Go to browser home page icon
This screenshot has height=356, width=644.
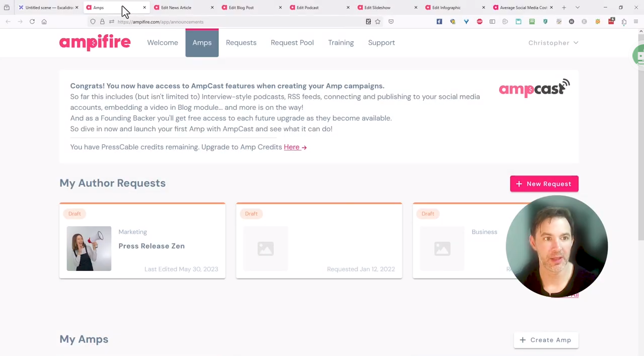[44, 22]
